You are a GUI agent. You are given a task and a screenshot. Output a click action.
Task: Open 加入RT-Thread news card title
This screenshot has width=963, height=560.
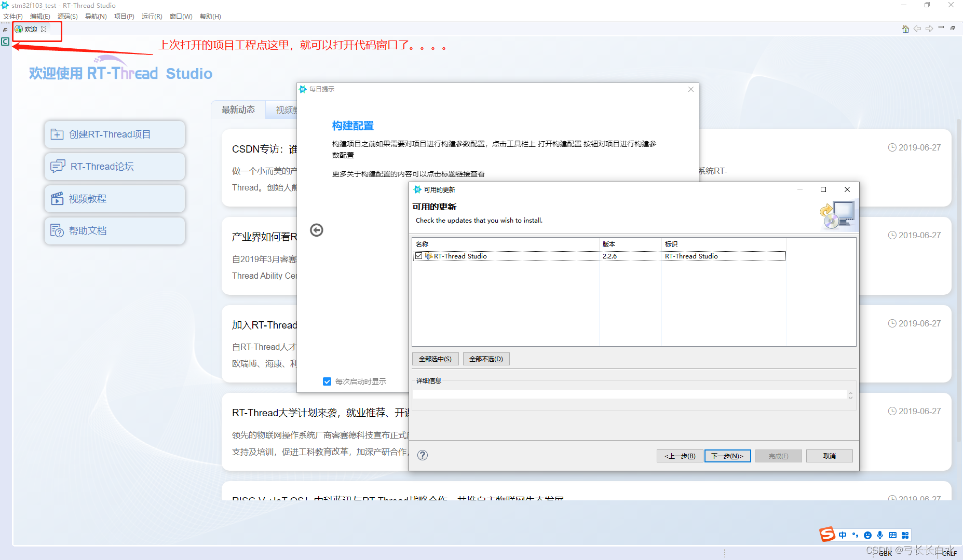click(x=264, y=325)
